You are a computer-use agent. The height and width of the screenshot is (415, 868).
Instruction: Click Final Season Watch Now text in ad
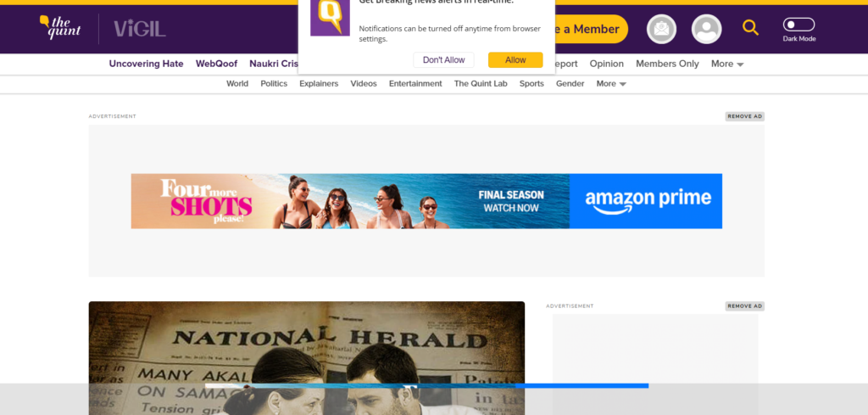(x=511, y=202)
